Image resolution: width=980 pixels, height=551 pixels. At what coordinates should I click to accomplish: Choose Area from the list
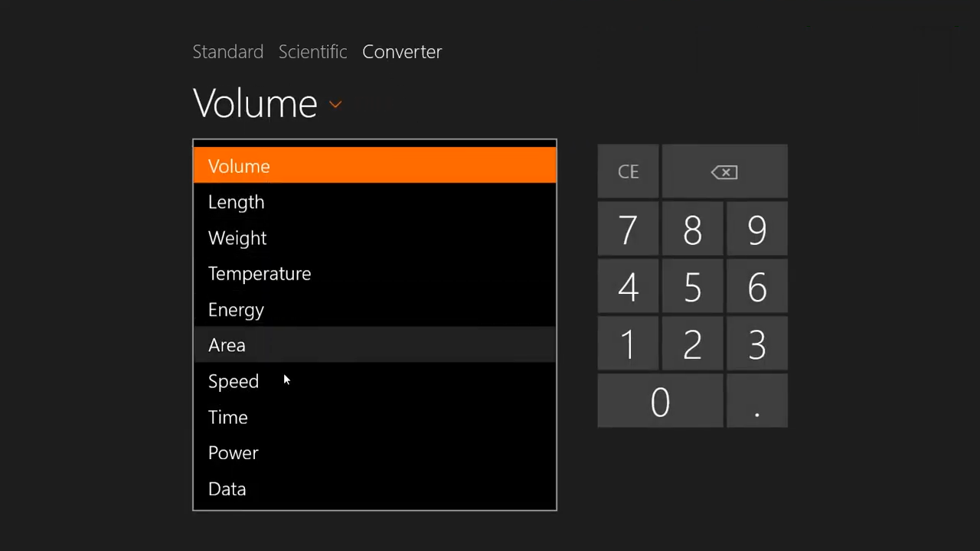[x=227, y=345]
